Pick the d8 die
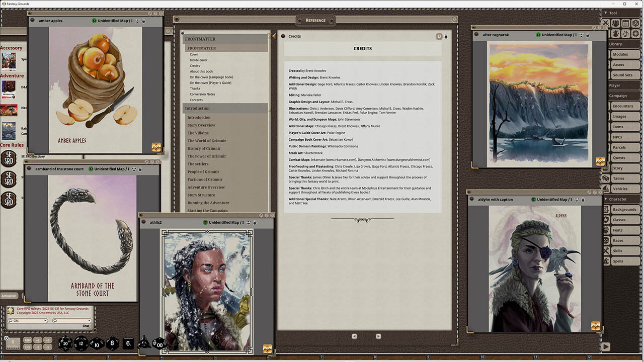Viewport: 644px width, 362px height. pyautogui.click(x=112, y=343)
